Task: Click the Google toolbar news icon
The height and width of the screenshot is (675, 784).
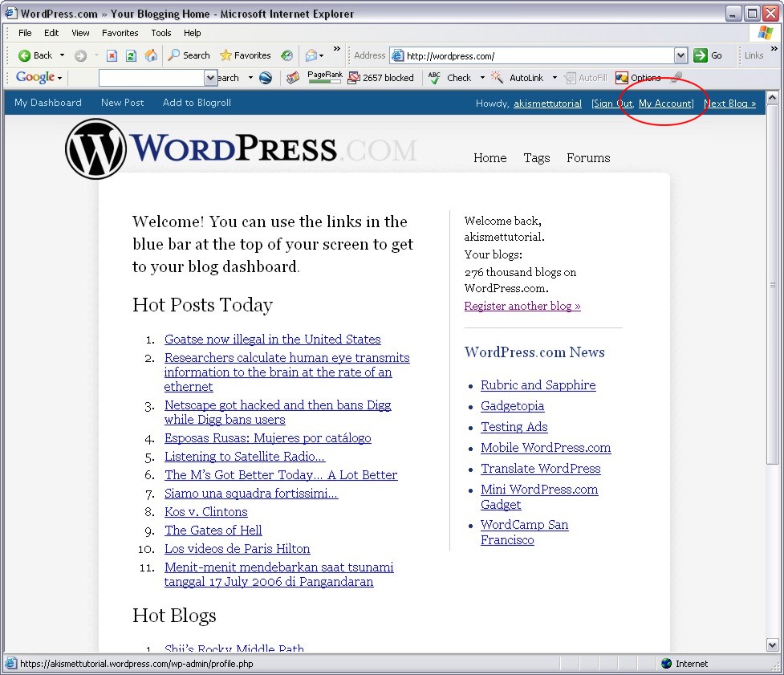Action: tap(293, 78)
